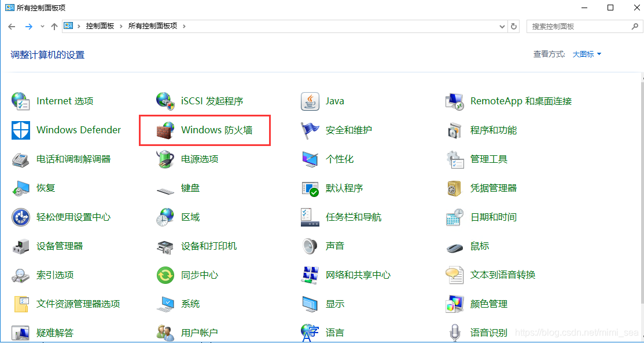The height and width of the screenshot is (343, 644).
Task: Open the 索引选项 magnifier icon
Action: pyautogui.click(x=20, y=275)
